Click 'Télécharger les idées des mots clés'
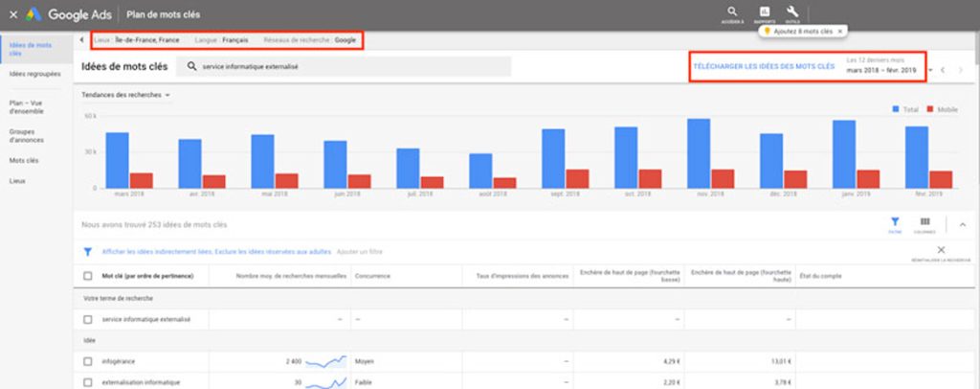 tap(763, 66)
